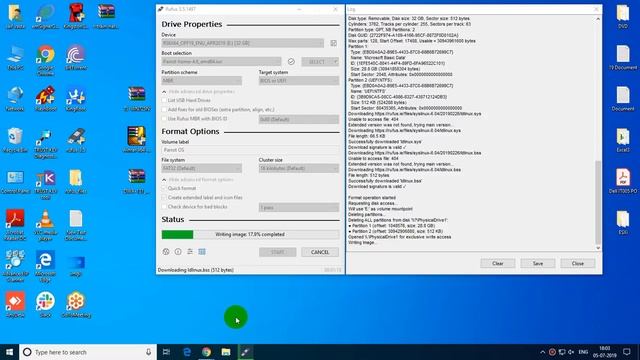Select PDF file icon on right desktop edge
Viewport: 640px width, 360px height.
pos(623,181)
